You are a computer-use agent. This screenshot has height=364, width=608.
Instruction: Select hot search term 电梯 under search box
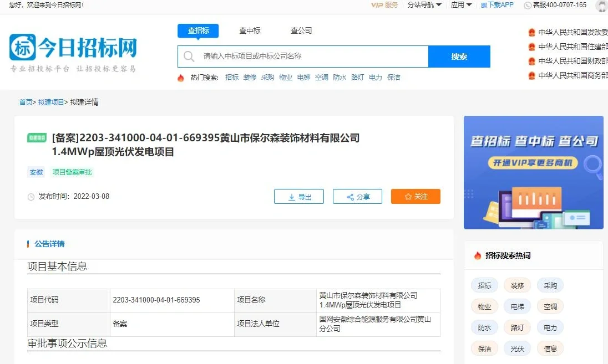303,78
